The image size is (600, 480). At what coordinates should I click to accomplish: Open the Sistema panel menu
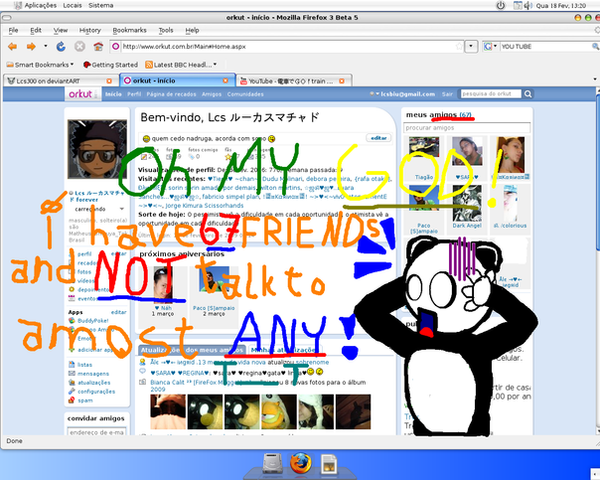point(101,5)
